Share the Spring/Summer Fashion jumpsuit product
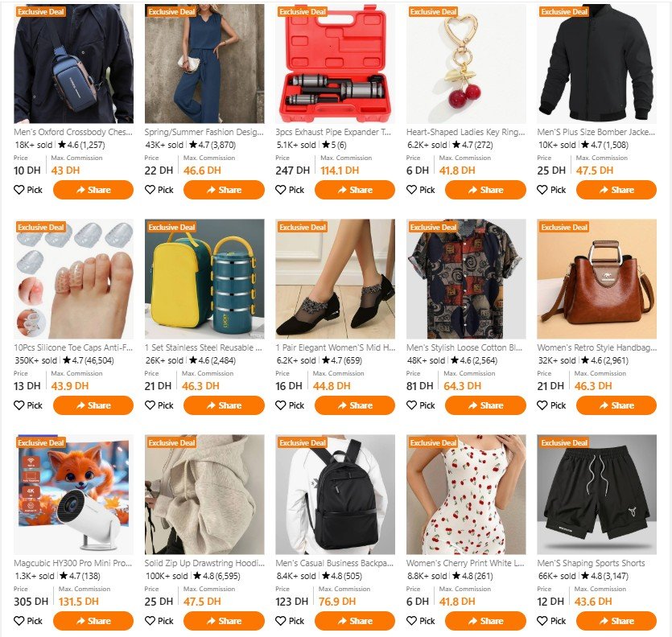This screenshot has height=637, width=672. point(224,190)
